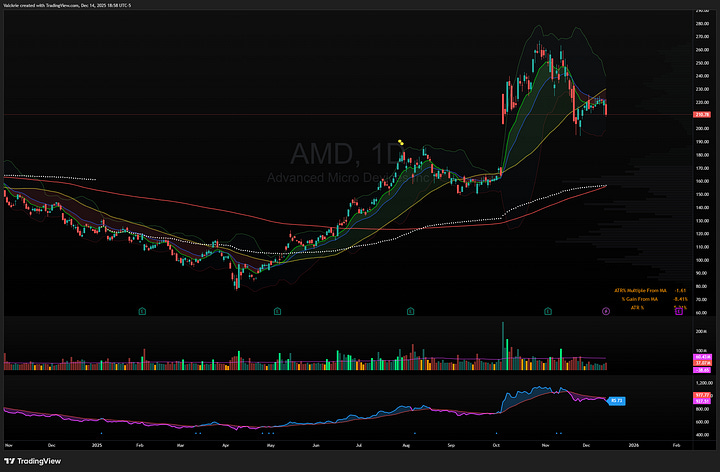Click the '% Gain From MA' stat text
This screenshot has width=720, height=472.
pyautogui.click(x=640, y=299)
